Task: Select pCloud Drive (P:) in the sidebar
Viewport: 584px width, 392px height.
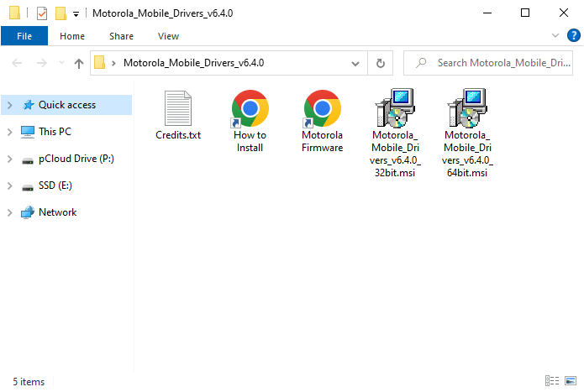Action: (76, 159)
